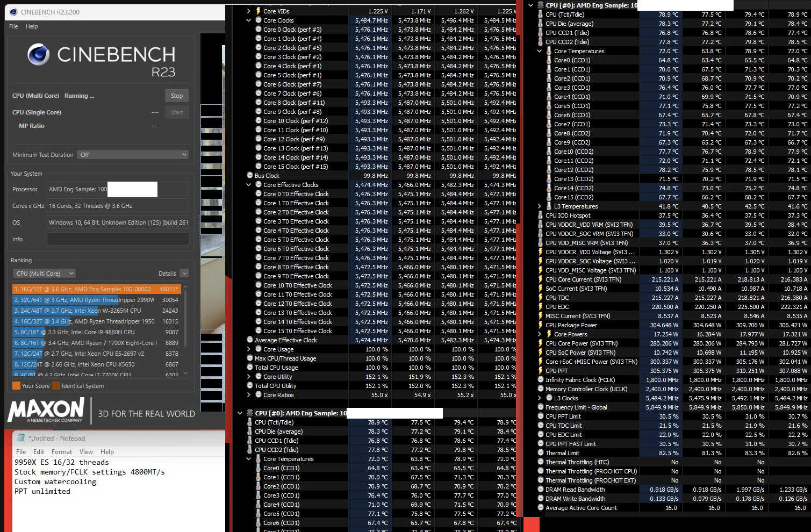
Task: Expand the Core Ratios group
Action: click(x=248, y=395)
